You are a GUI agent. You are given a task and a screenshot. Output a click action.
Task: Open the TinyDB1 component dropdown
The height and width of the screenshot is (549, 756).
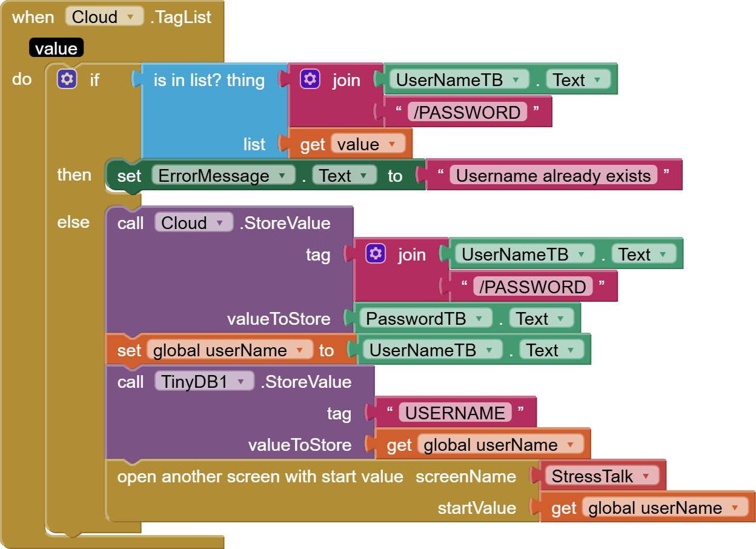click(204, 382)
